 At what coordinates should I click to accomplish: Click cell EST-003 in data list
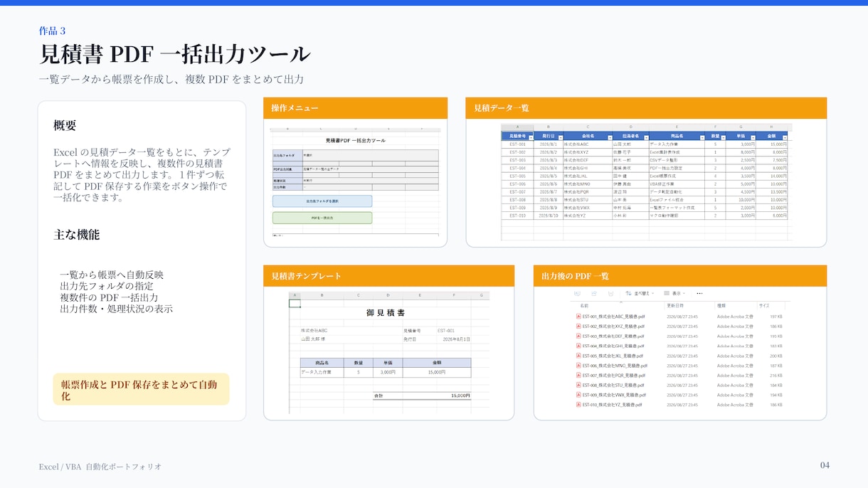518,160
